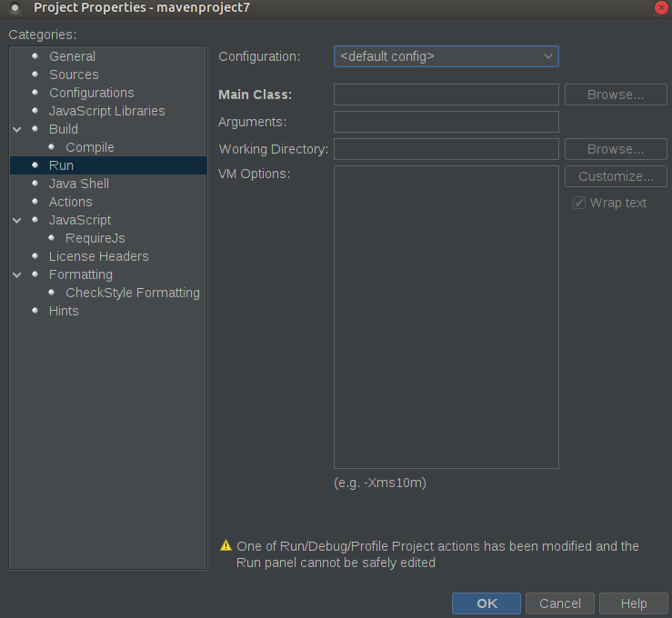Select the Build category

pos(64,129)
